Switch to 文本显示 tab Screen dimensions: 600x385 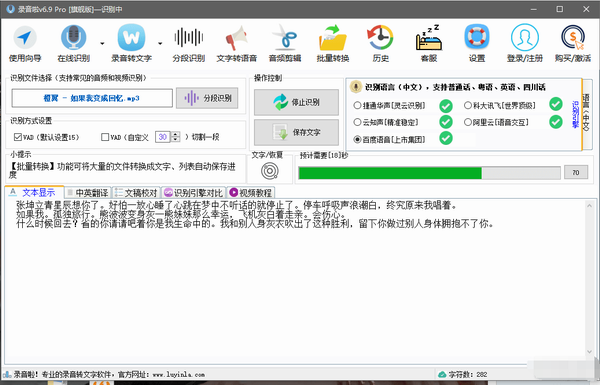pyautogui.click(x=34, y=192)
